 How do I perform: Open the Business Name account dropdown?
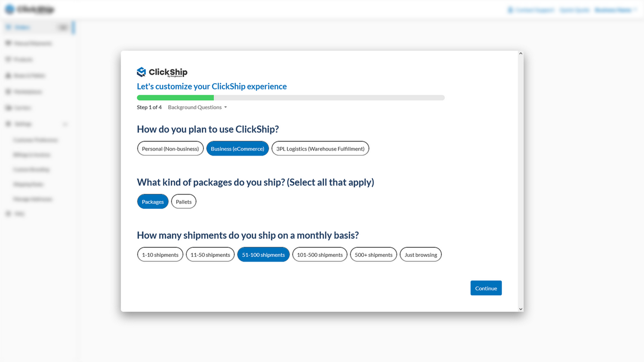616,10
